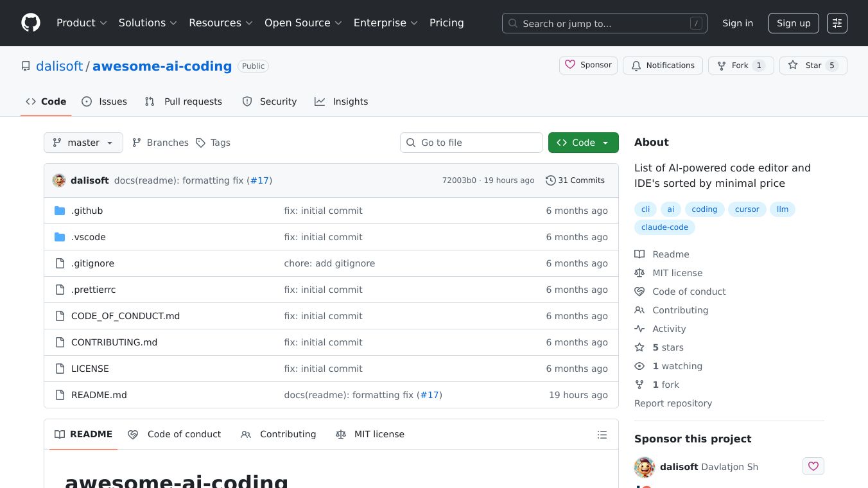Click the MIT license scales icon
The image size is (868, 488).
(x=639, y=273)
